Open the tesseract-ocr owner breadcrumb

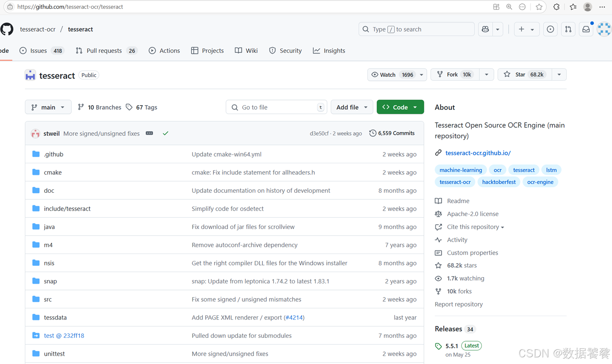click(x=38, y=29)
